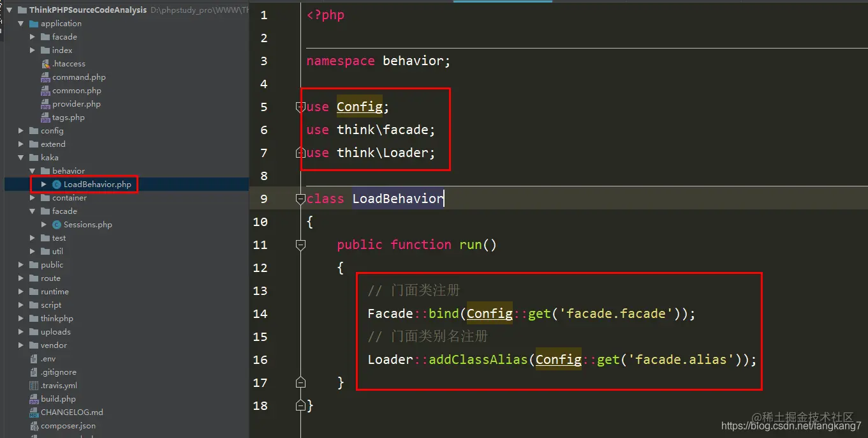Screen dimensions: 868x438
Task: Expand the route folder arrow
Action: [x=21, y=278]
